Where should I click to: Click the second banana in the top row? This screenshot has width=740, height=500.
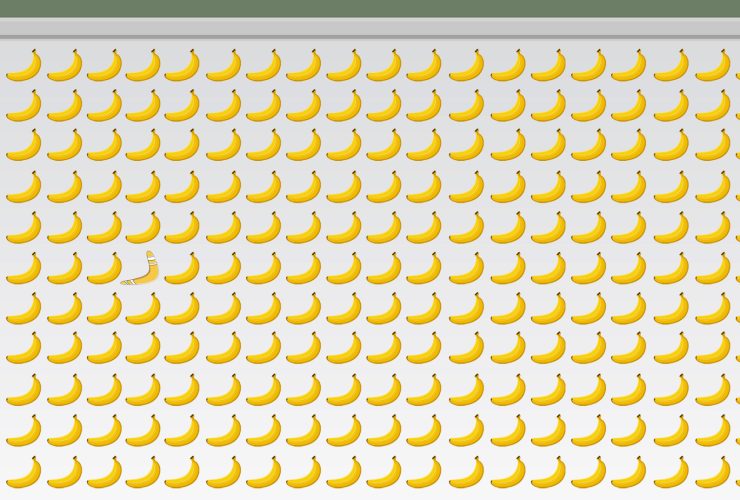point(65,65)
